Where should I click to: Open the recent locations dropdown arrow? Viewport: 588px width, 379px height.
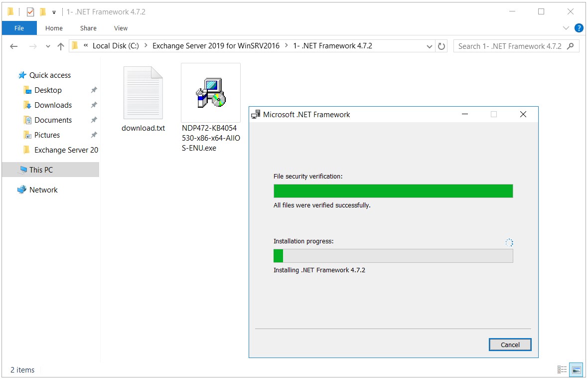[48, 46]
